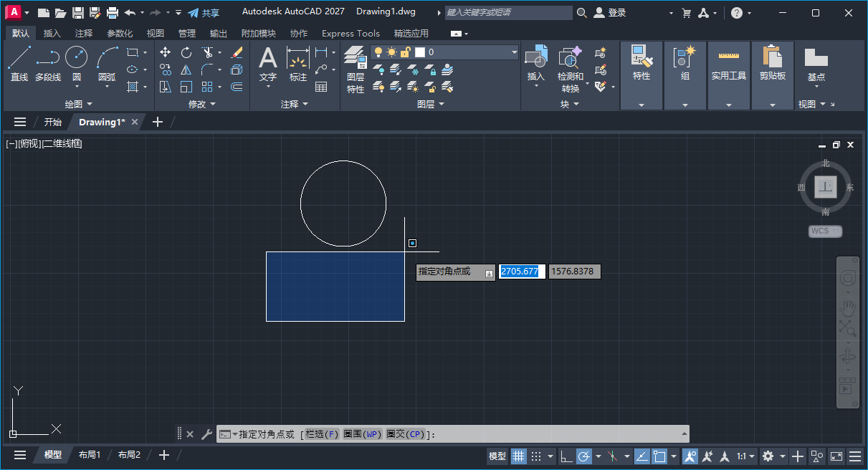Click the search keyword input box
The width and height of the screenshot is (868, 470).
tap(508, 13)
